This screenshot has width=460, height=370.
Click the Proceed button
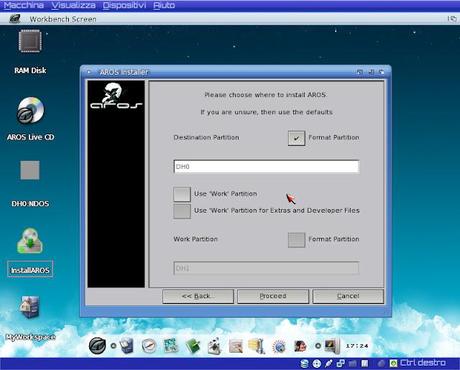(x=273, y=296)
